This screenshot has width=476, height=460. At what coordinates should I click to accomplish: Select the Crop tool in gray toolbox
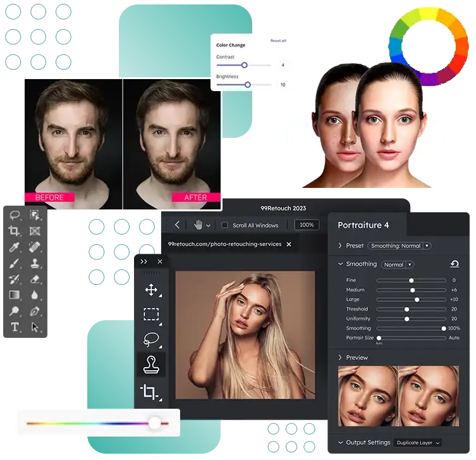tap(15, 231)
